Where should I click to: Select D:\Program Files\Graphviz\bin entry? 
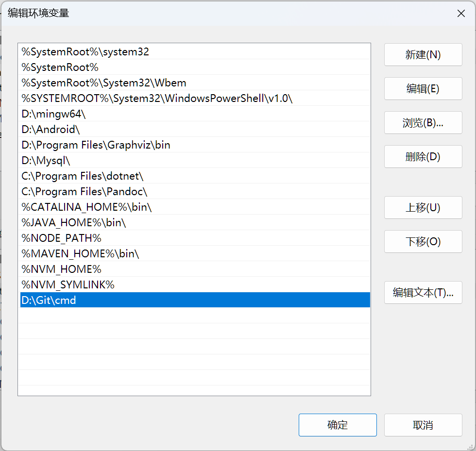(x=96, y=145)
